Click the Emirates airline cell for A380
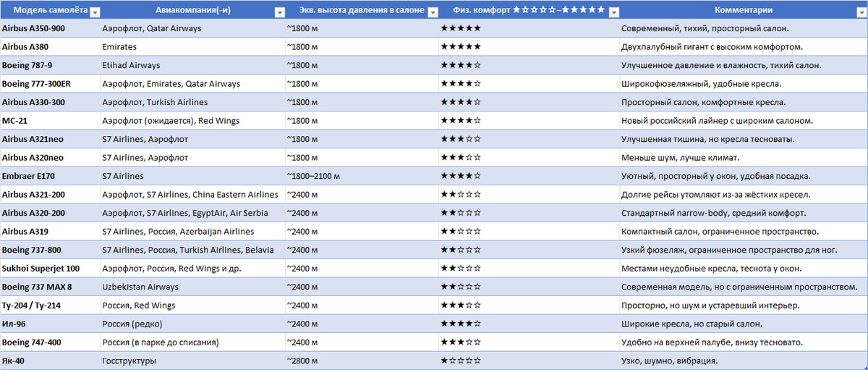Viewport: 868px width, 370px height. (x=193, y=47)
